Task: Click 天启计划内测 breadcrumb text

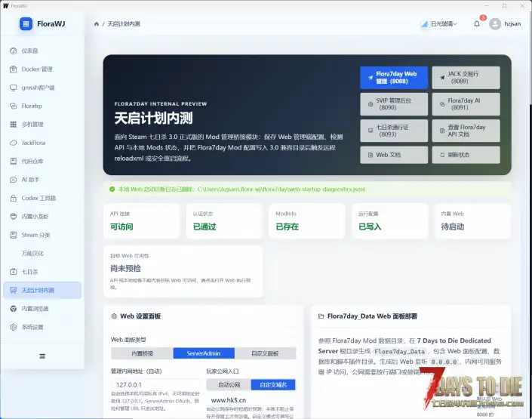Action: pyautogui.click(x=124, y=23)
